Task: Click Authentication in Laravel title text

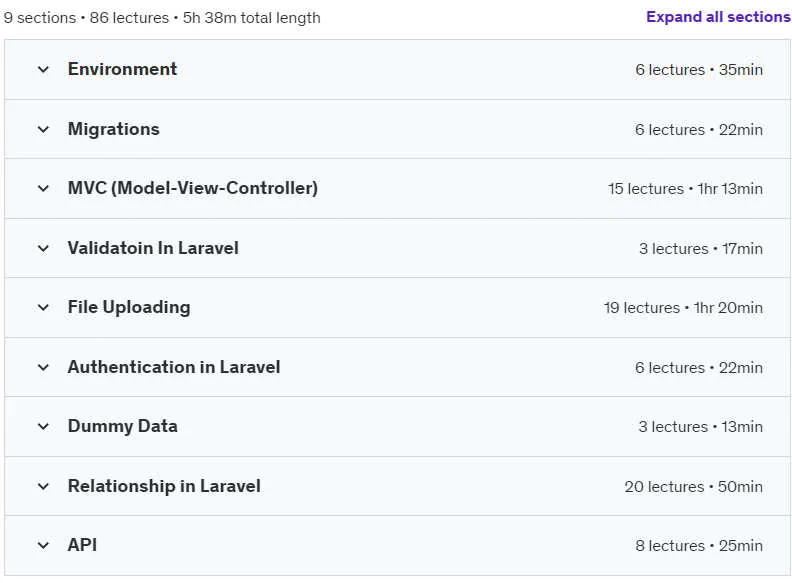Action: (x=174, y=367)
